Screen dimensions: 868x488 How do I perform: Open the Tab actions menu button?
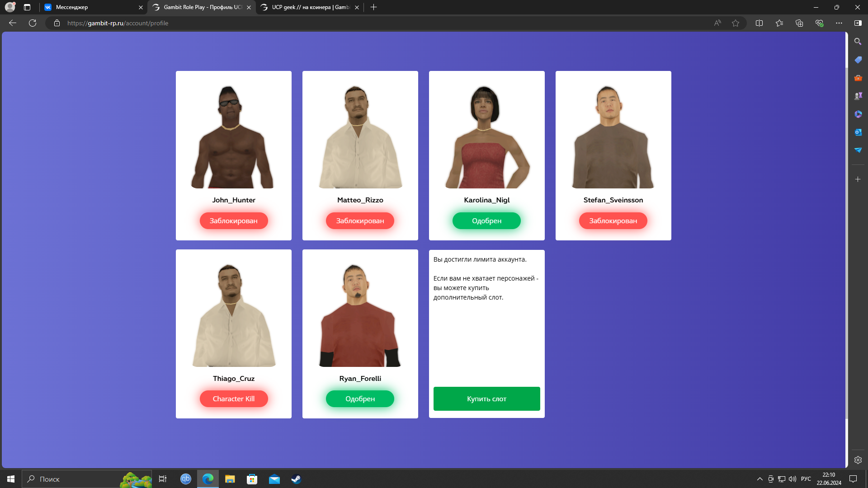click(x=27, y=7)
